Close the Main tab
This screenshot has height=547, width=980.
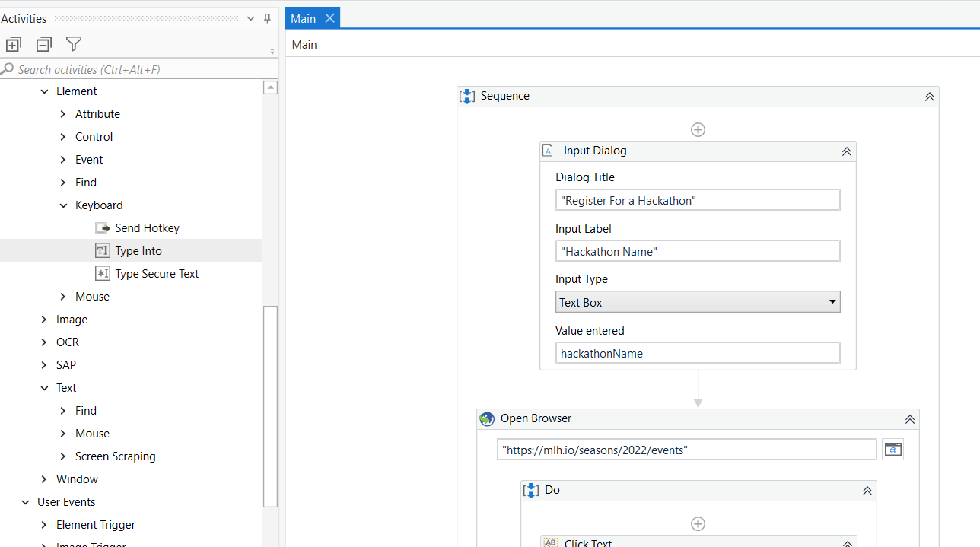330,18
